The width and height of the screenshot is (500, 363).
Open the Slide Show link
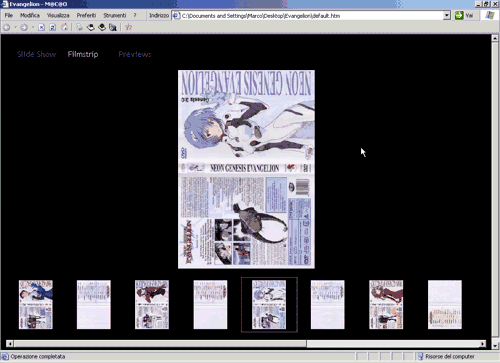pyautogui.click(x=37, y=54)
